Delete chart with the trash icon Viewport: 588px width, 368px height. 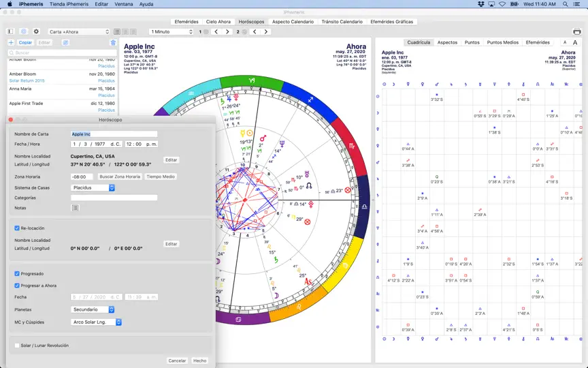(x=113, y=42)
